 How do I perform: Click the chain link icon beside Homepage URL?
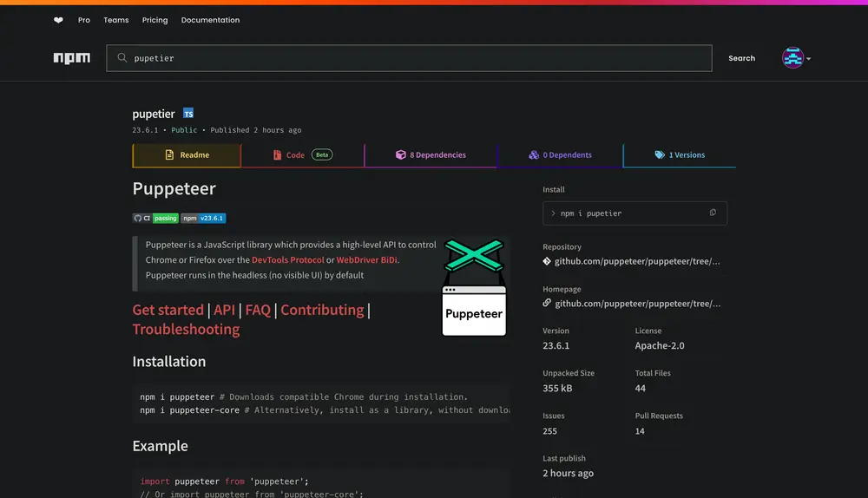(547, 303)
